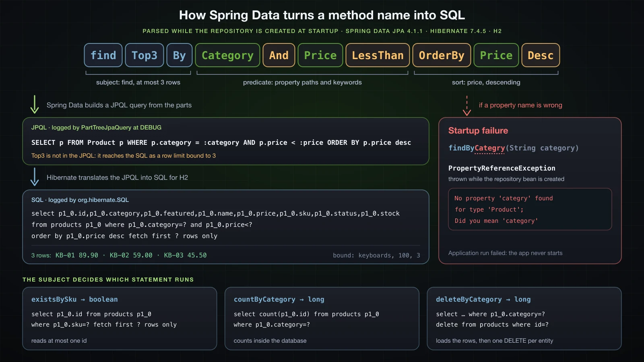Click the SQL line 'from products p1_0 where p1_0.category=?'

point(142,225)
